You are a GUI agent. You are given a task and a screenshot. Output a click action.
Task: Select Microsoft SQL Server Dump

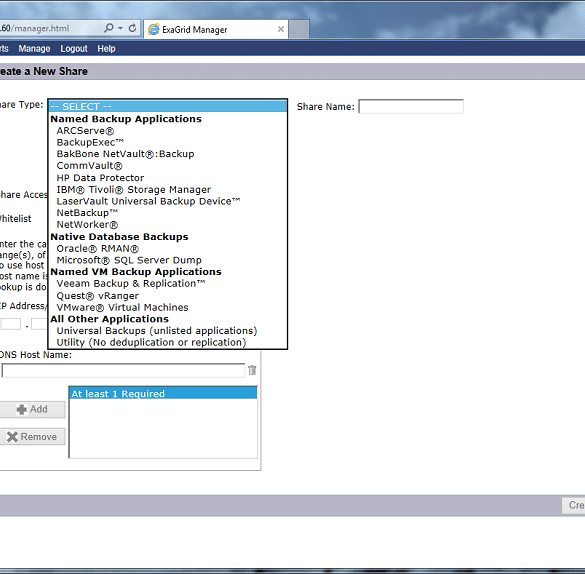coord(168,260)
